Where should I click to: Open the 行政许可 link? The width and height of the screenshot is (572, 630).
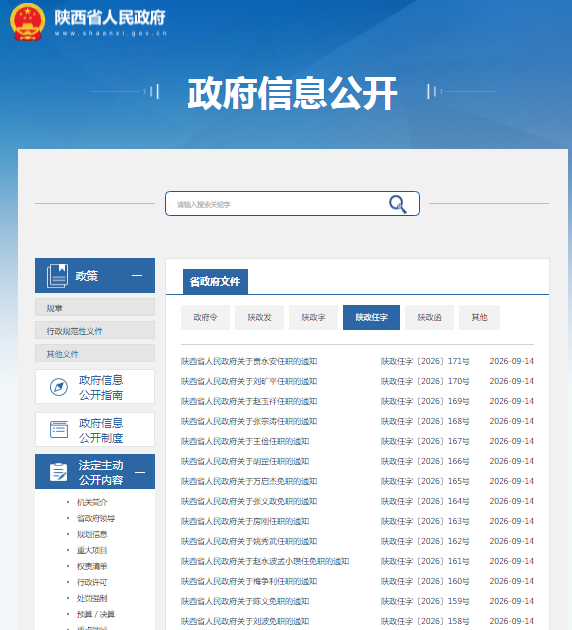tap(92, 582)
